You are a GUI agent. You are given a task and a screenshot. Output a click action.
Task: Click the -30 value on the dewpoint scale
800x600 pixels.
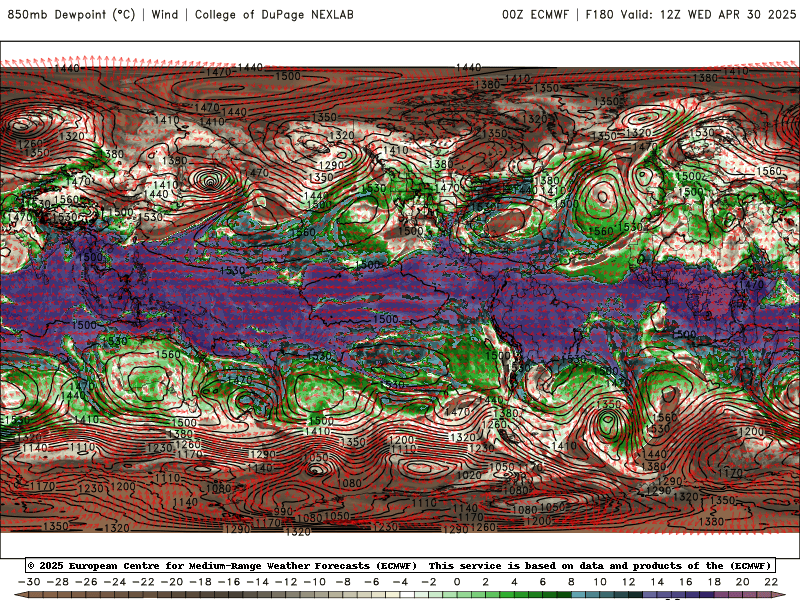click(29, 582)
